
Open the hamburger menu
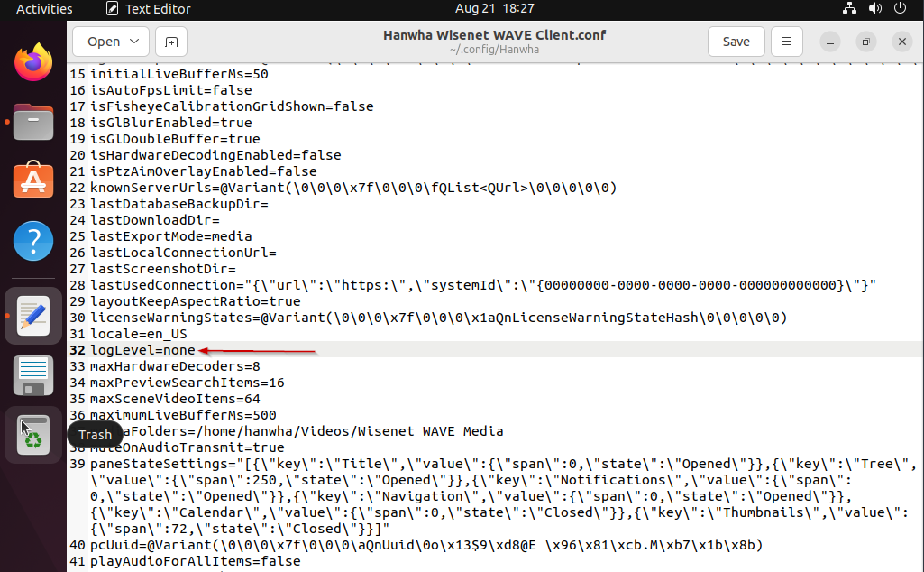[786, 42]
